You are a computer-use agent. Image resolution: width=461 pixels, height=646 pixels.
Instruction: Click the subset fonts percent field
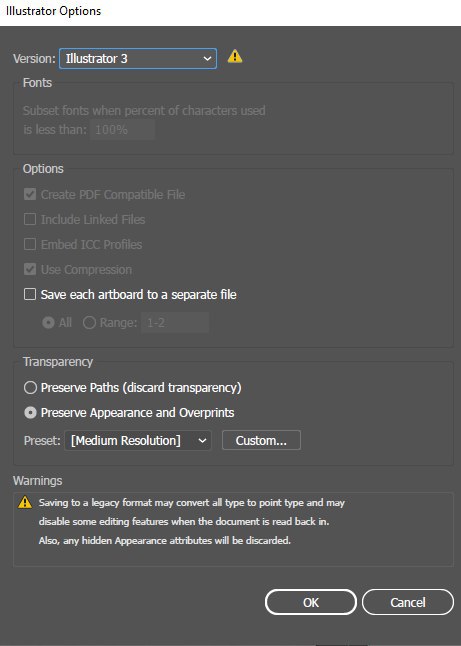click(x=122, y=130)
